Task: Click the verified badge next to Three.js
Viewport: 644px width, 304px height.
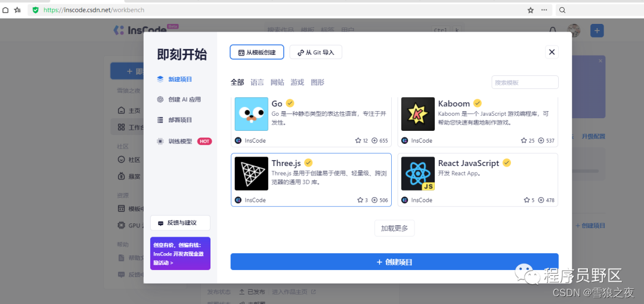Action: 308,162
